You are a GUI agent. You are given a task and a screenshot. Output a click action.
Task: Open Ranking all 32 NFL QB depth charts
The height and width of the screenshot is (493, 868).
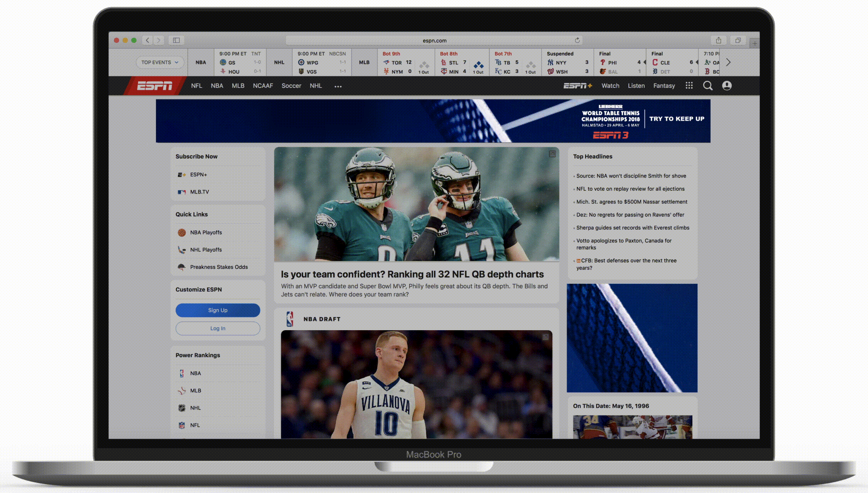(x=412, y=274)
